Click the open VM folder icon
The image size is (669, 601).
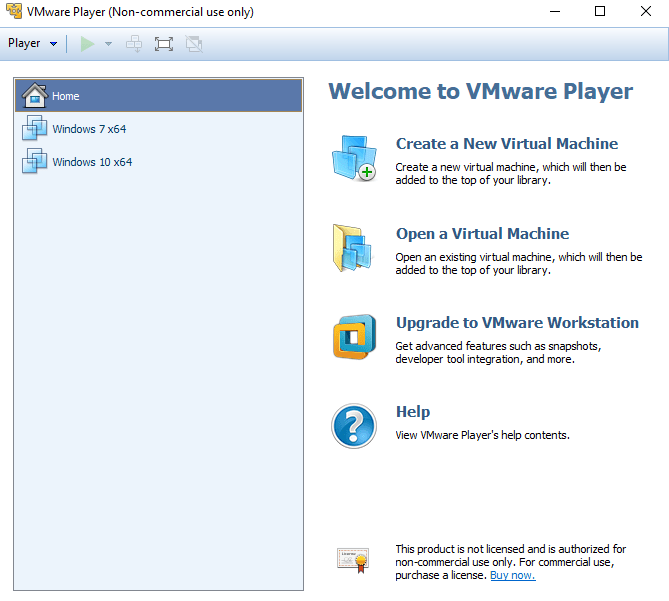(352, 248)
